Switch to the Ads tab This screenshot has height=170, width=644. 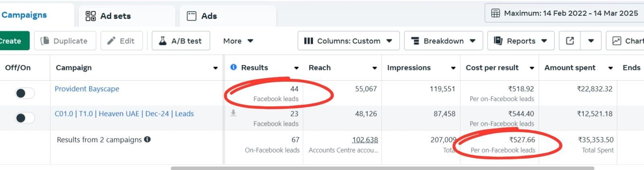202,16
